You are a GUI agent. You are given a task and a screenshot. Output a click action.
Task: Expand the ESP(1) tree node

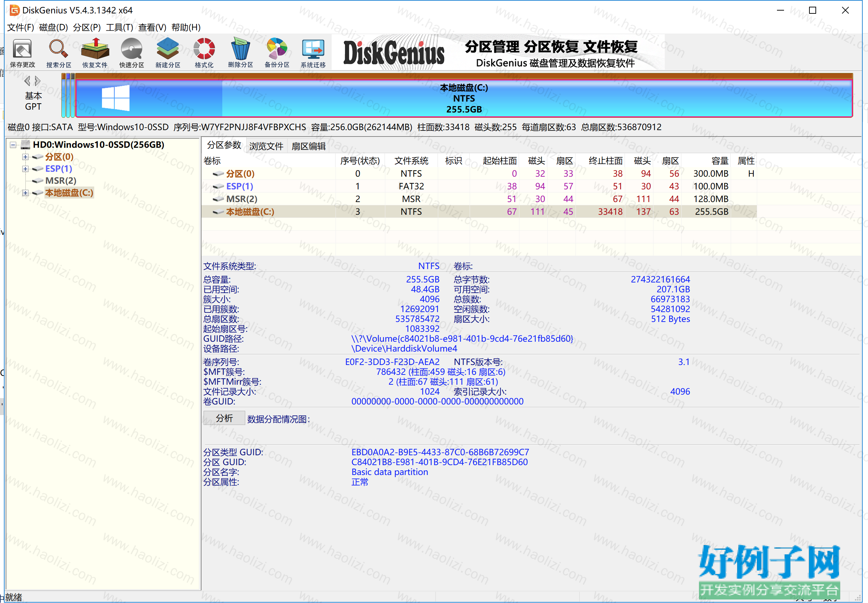(25, 169)
